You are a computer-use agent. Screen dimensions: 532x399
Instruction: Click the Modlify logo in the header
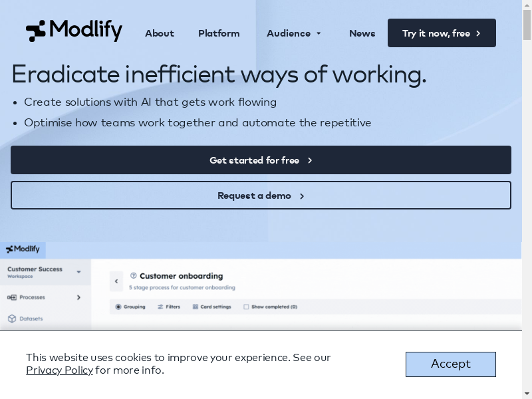pos(74,31)
